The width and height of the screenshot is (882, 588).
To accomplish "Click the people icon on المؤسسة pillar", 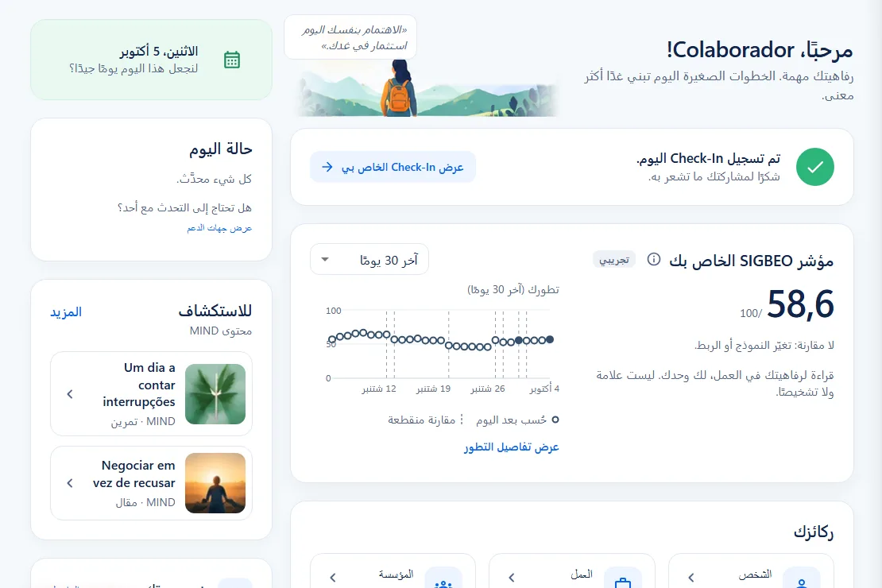I will click(x=444, y=582).
